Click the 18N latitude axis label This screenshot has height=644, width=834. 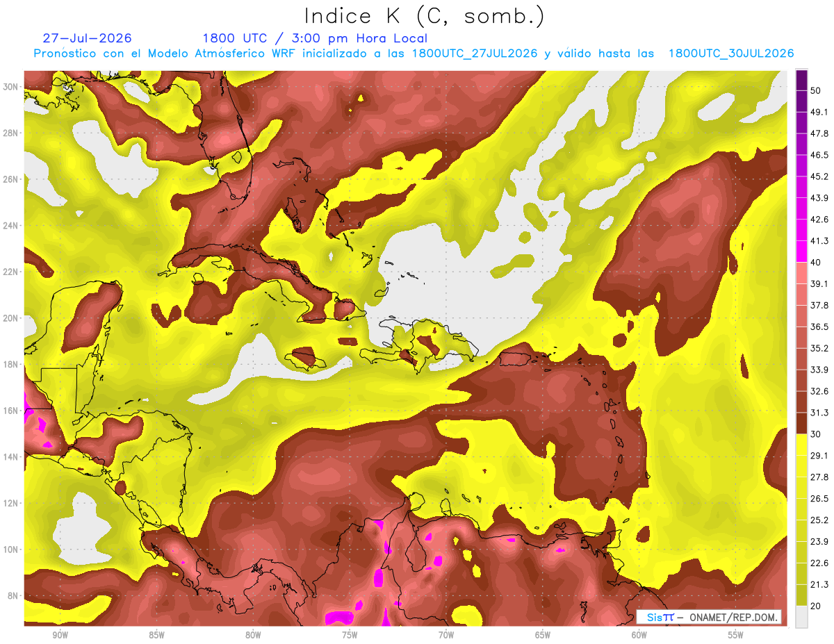11,364
